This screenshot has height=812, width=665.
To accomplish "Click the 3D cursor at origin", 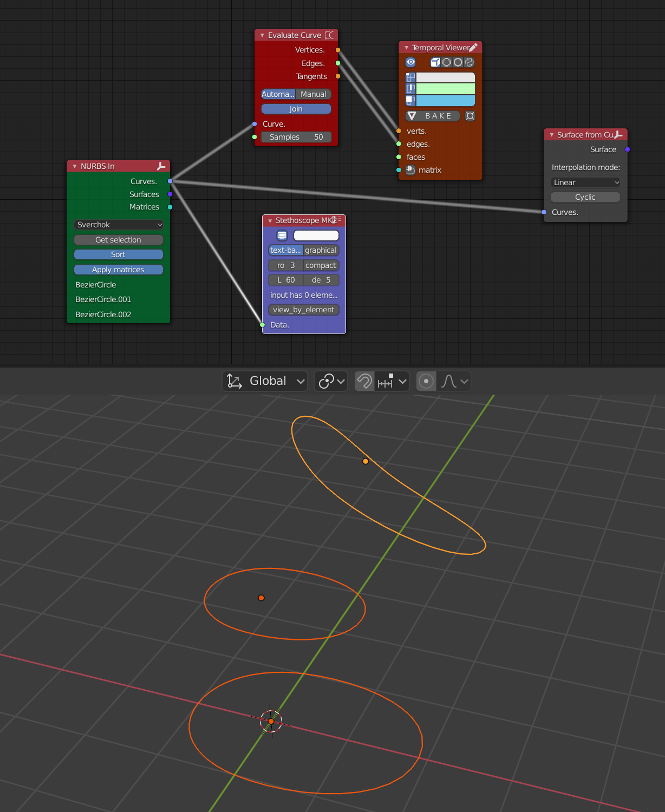I will (271, 721).
